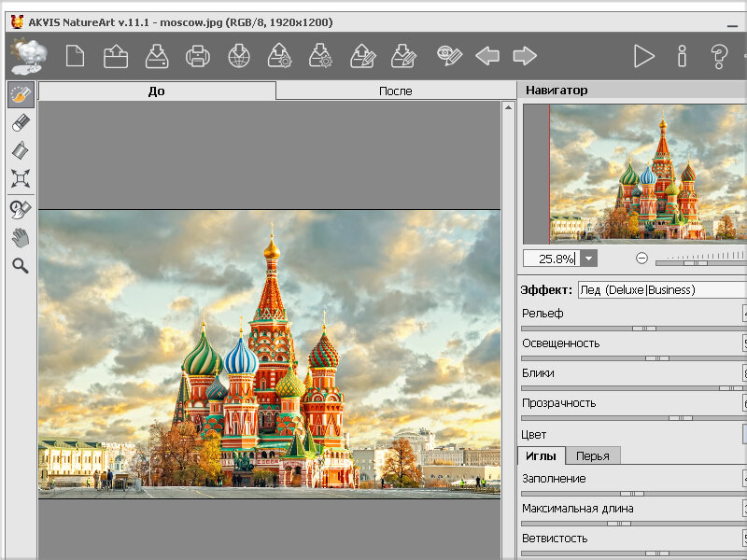Select the effect direction brush tool
The image size is (747, 560).
click(x=21, y=94)
